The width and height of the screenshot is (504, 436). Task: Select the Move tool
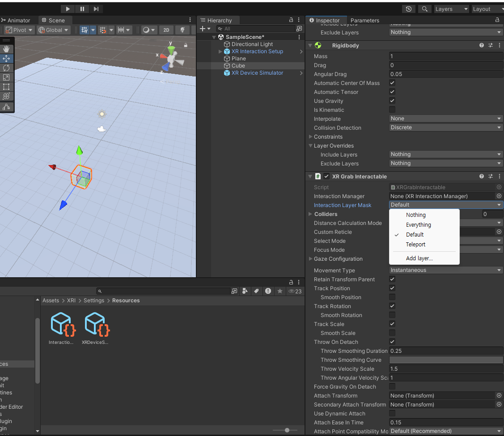(6, 59)
